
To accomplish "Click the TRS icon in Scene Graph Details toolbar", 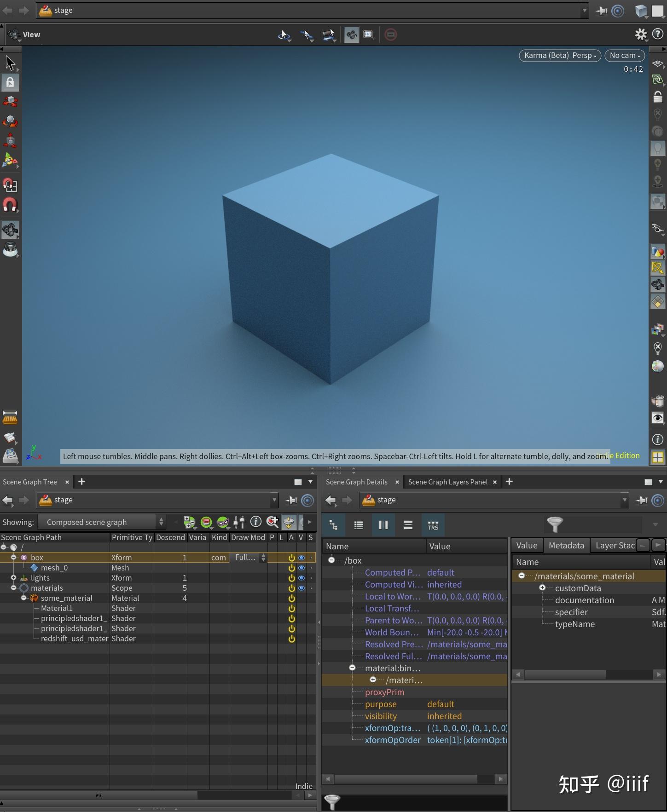I will pos(433,525).
